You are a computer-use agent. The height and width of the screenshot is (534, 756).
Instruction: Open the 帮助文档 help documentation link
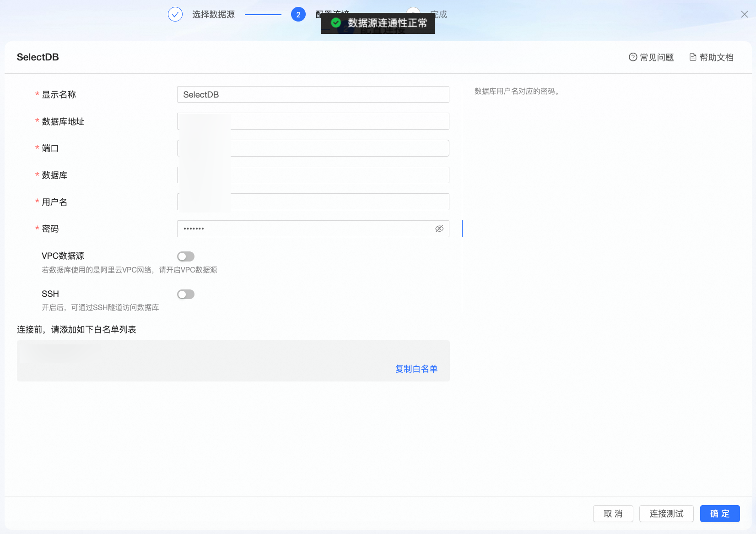712,57
